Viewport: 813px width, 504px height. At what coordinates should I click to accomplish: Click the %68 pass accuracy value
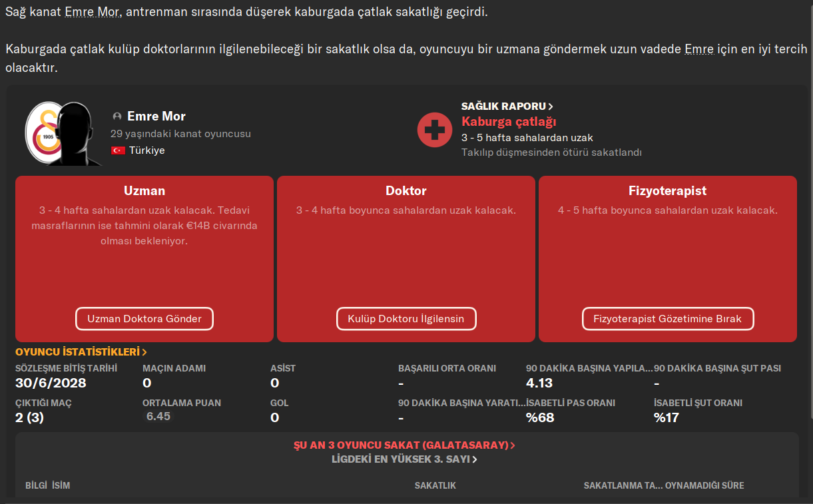point(540,418)
